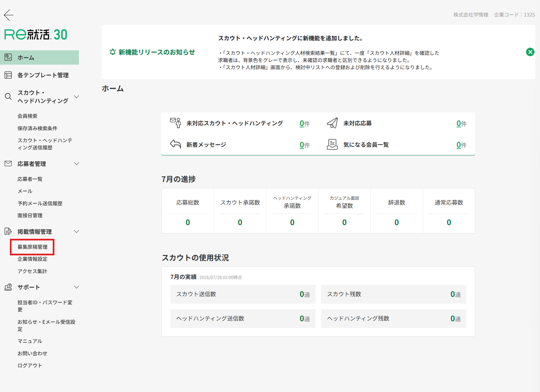
Task: Click the カジュアル面談希望数 cell
Action: 345,211
